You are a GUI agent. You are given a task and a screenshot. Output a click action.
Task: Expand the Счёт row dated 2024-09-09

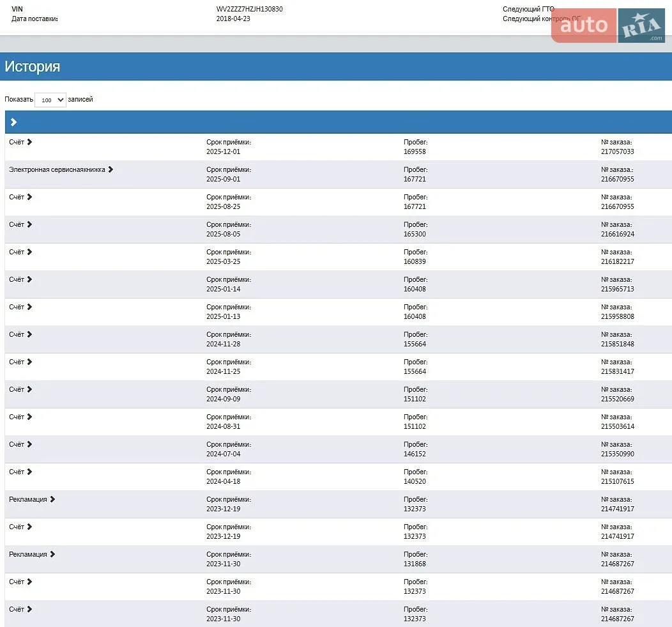click(x=20, y=389)
